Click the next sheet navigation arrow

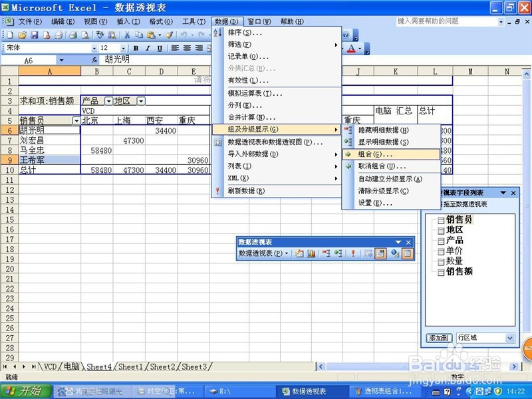[23, 367]
